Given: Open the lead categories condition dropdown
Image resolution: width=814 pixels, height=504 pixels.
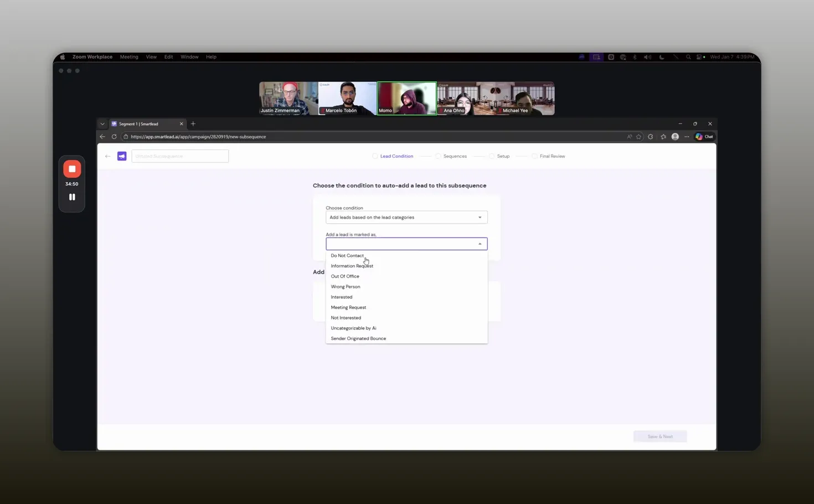Looking at the screenshot, I should pos(406,217).
